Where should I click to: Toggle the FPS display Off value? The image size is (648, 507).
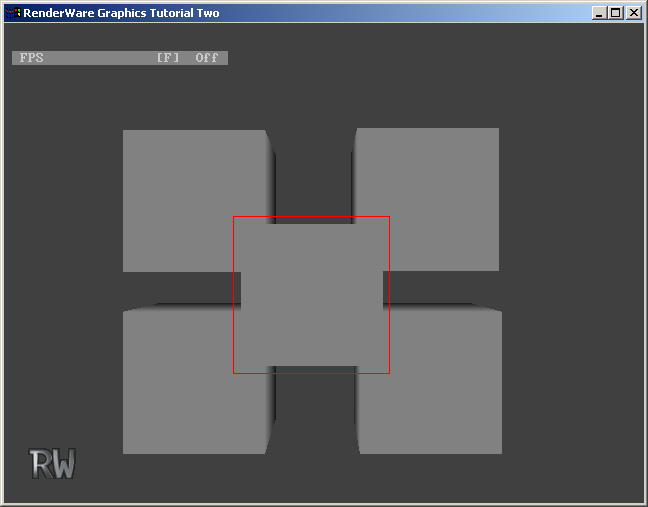pos(207,58)
